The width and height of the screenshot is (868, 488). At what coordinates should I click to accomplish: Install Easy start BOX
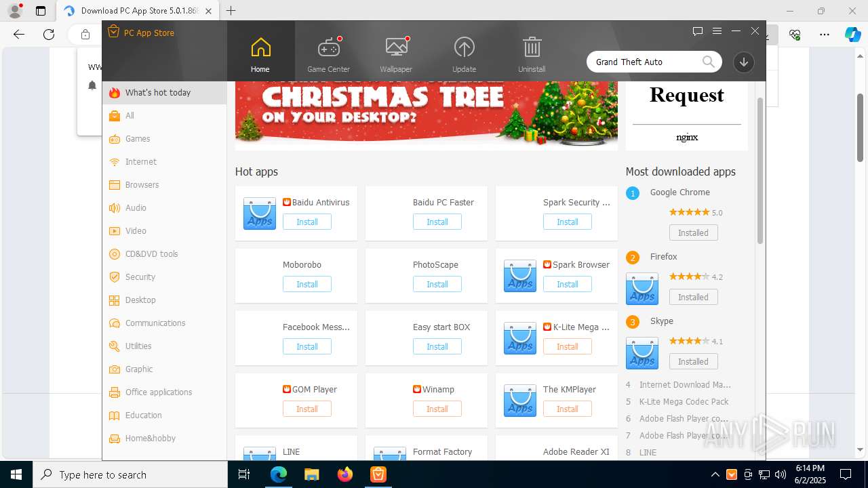click(437, 347)
